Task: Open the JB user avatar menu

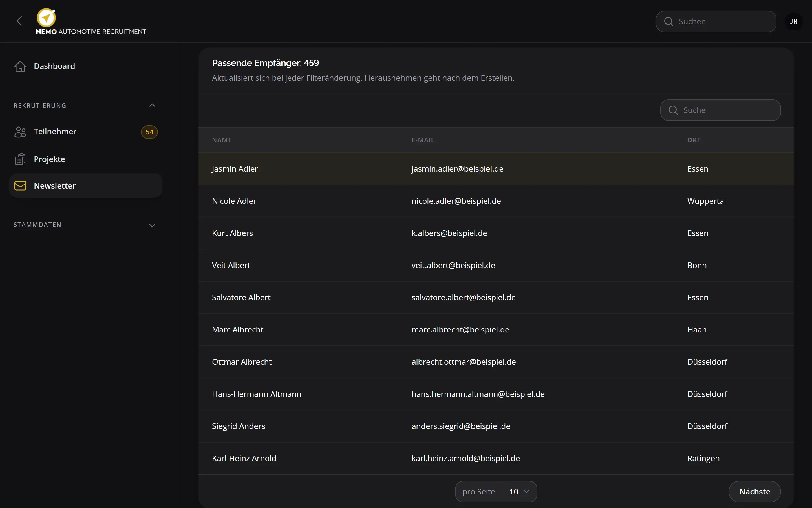Action: pos(794,21)
